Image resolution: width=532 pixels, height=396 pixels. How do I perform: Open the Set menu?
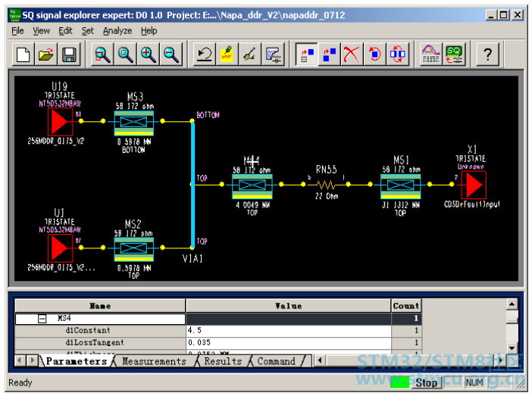click(88, 31)
